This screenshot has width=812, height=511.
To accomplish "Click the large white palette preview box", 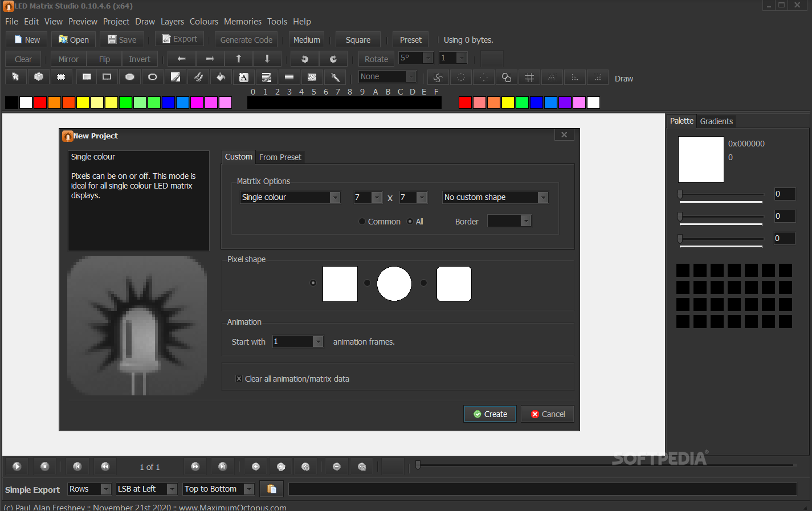I will point(701,160).
